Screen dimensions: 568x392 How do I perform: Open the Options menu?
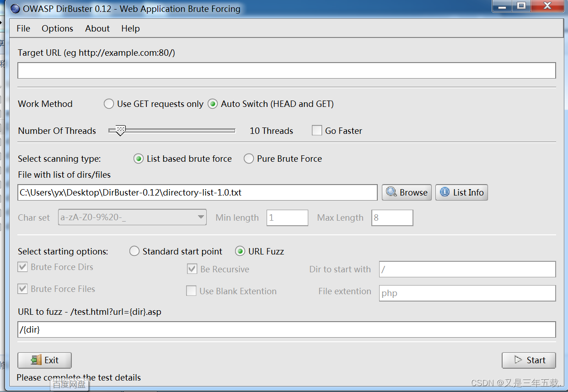coord(57,28)
